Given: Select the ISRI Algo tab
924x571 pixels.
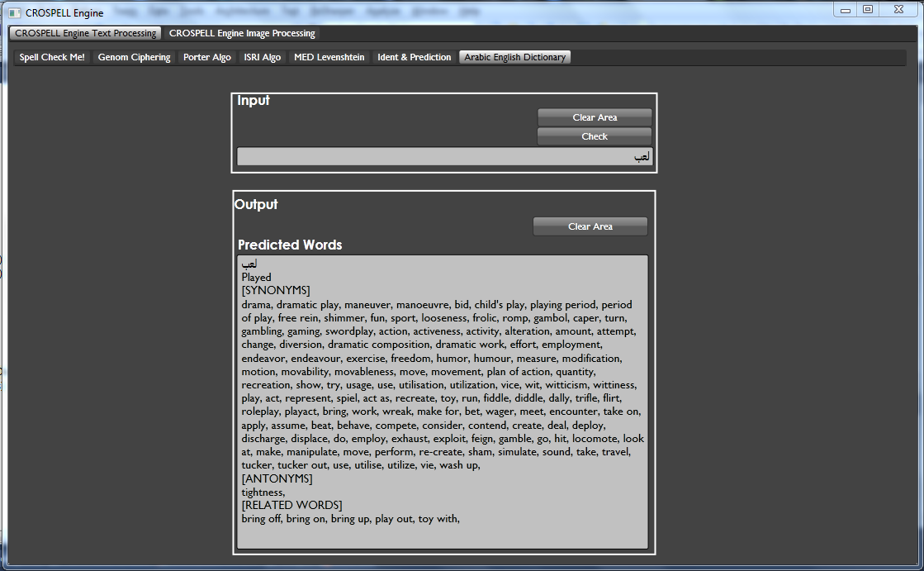Looking at the screenshot, I should [262, 58].
